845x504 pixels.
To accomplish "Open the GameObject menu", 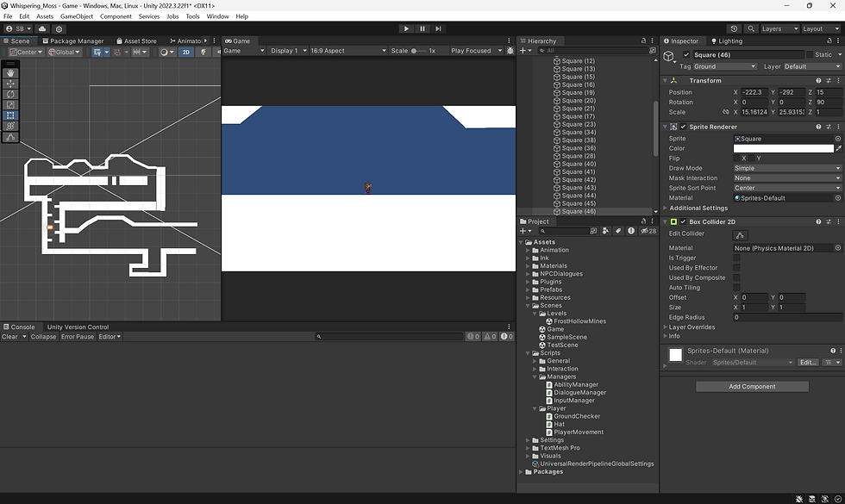I will pos(77,16).
